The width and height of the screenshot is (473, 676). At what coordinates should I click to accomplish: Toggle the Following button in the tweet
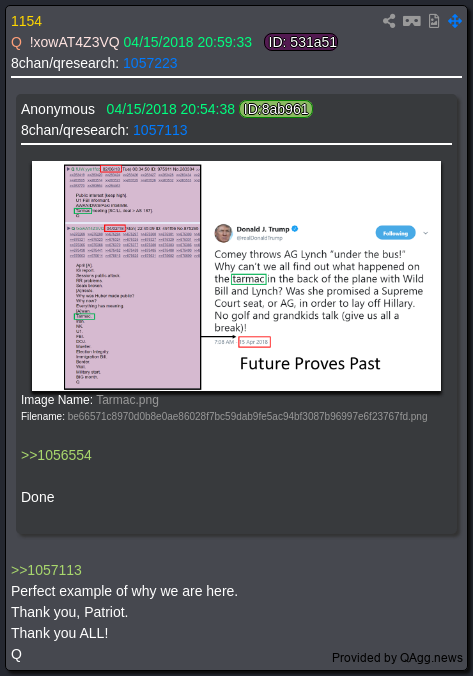395,233
